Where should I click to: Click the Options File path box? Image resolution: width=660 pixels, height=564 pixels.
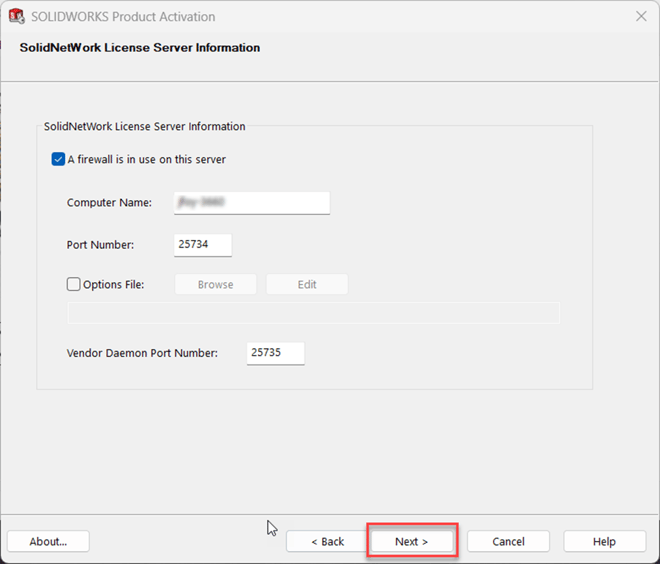click(314, 313)
